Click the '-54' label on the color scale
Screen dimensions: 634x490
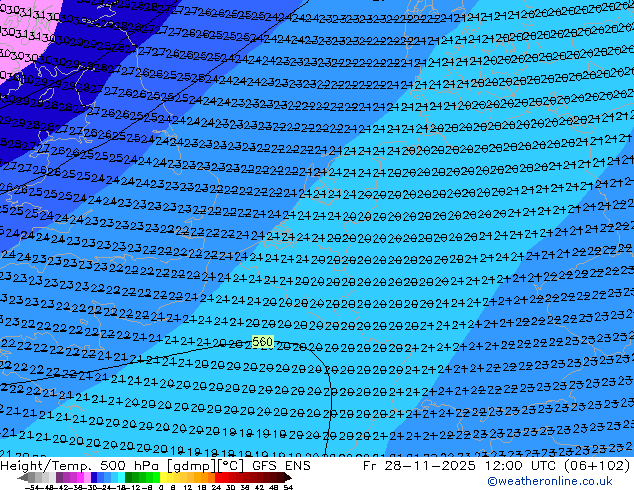[x=32, y=487]
